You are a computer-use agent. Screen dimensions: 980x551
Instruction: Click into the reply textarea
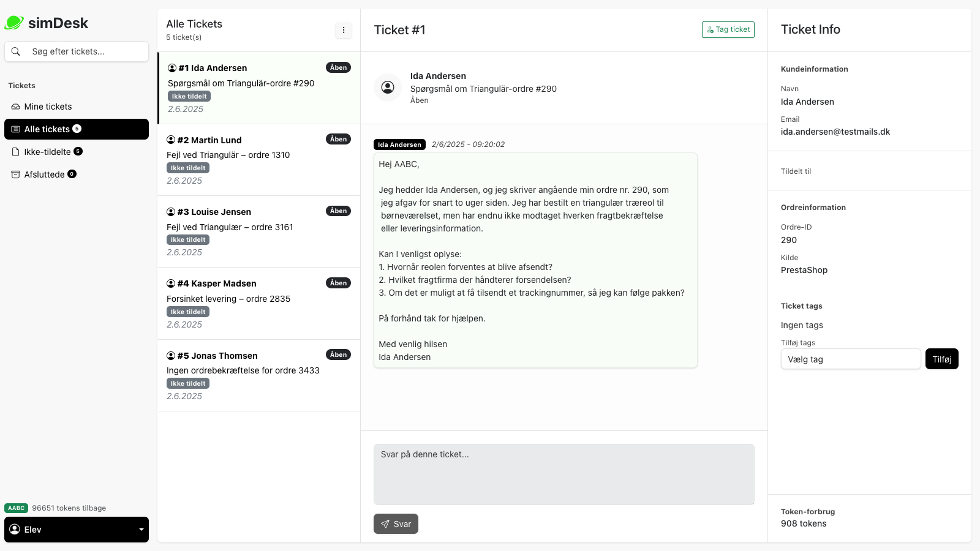(x=563, y=474)
